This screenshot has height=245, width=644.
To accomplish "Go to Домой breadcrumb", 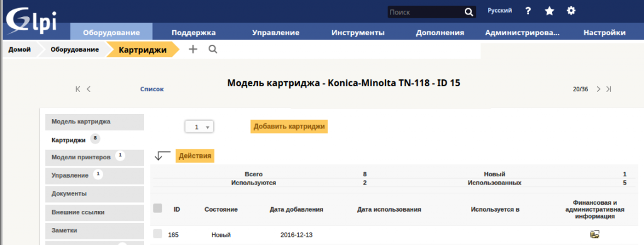I will tap(19, 50).
